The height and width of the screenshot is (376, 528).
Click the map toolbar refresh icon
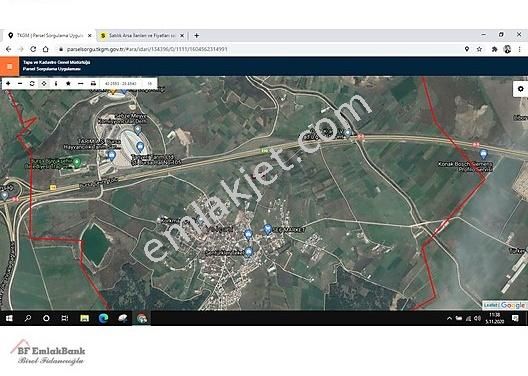coord(32,83)
